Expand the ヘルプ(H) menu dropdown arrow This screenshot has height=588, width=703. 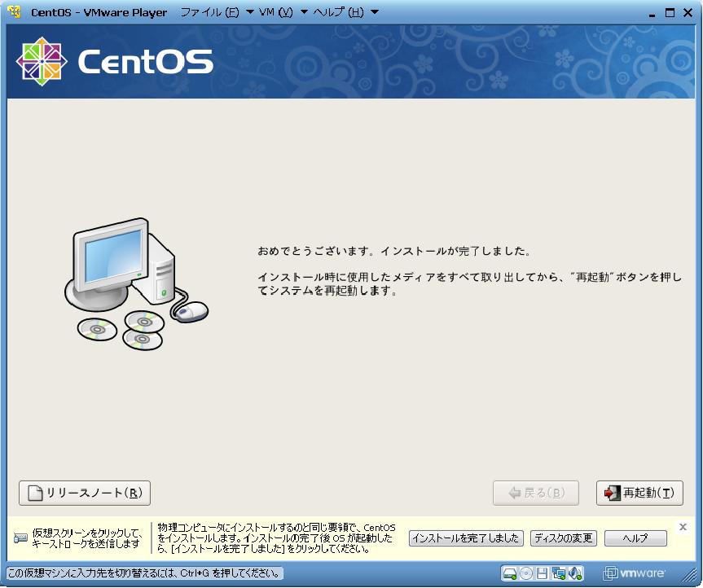[374, 12]
